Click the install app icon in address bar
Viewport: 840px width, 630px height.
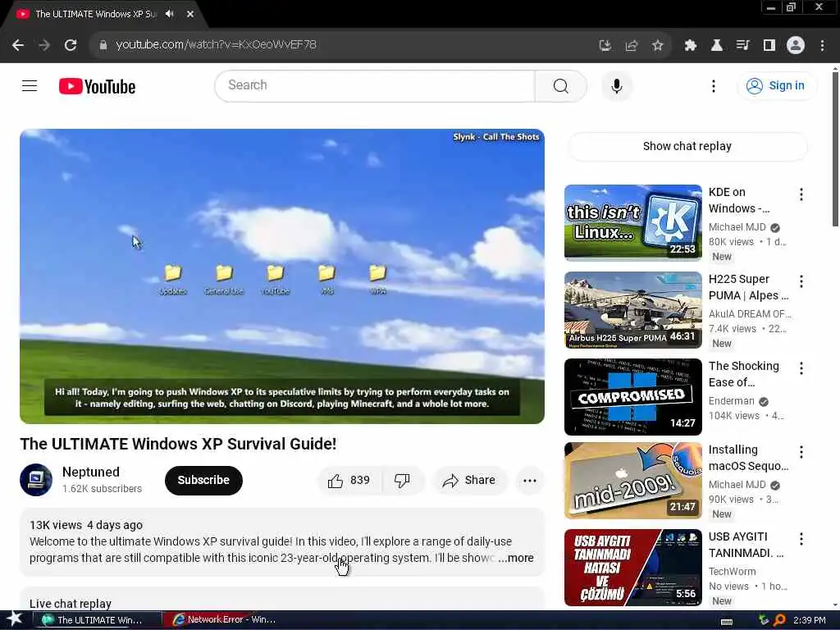point(605,46)
